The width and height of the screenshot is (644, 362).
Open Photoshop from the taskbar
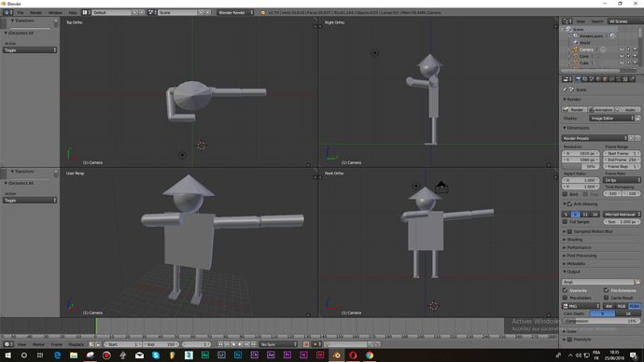pos(238,355)
